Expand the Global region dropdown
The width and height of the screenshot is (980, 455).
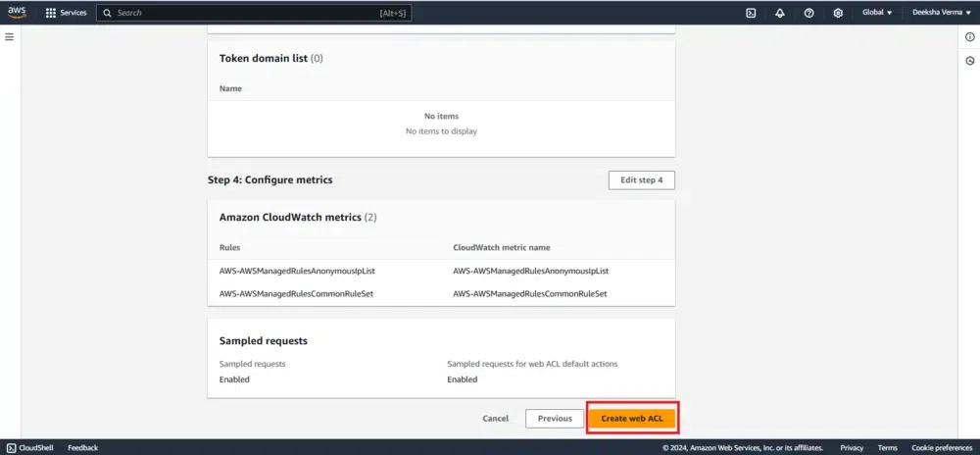click(877, 13)
